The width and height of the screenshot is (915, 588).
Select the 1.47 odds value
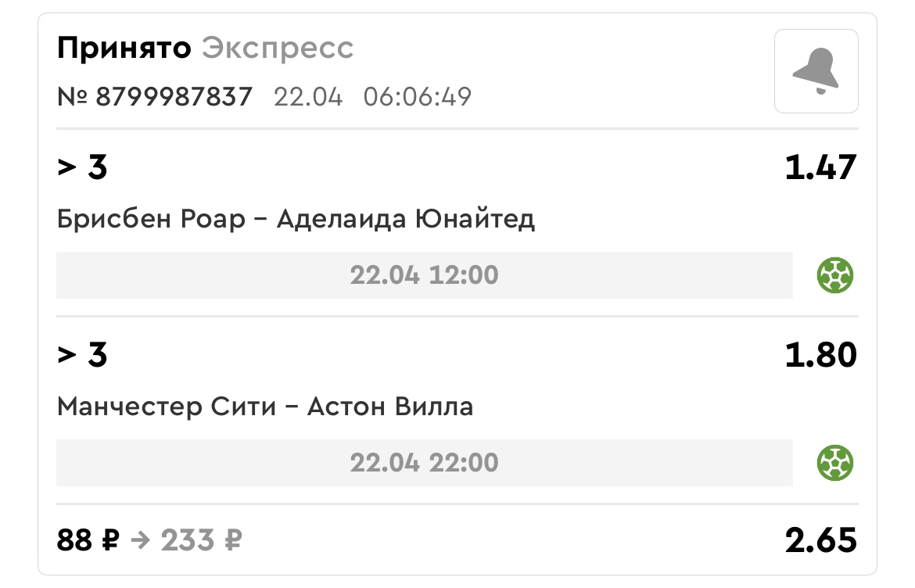820,167
